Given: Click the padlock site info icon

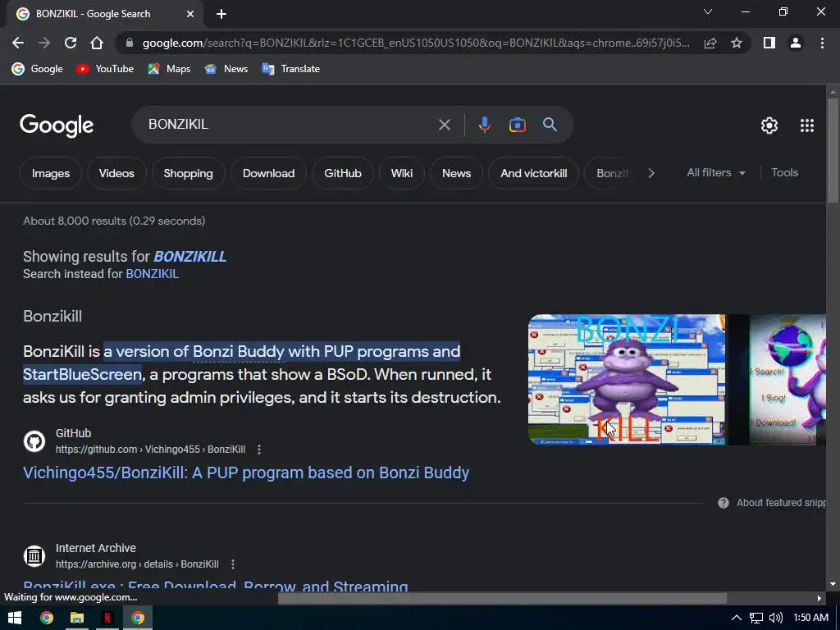Looking at the screenshot, I should 129,43.
